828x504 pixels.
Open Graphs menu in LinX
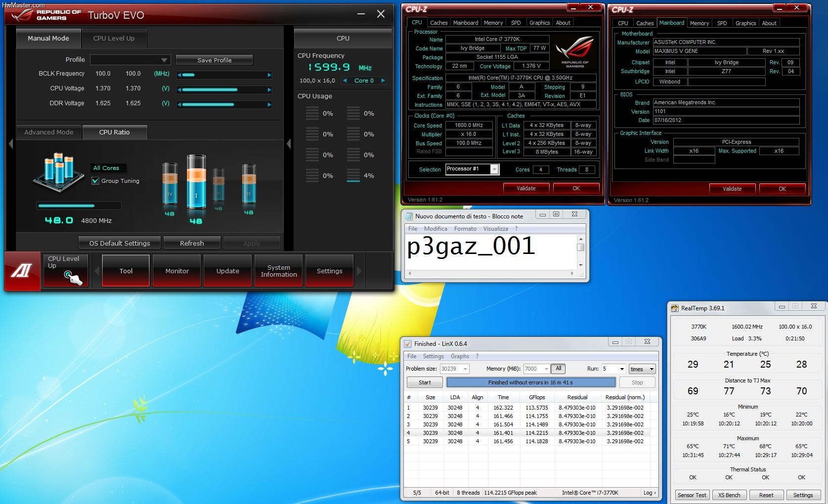[460, 356]
